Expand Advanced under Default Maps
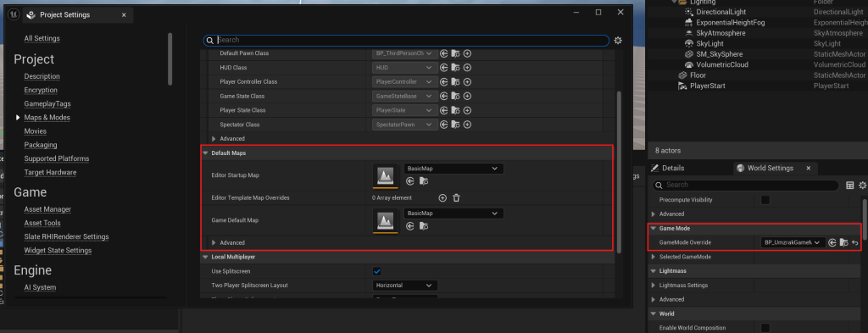The height and width of the screenshot is (333, 868). point(214,243)
